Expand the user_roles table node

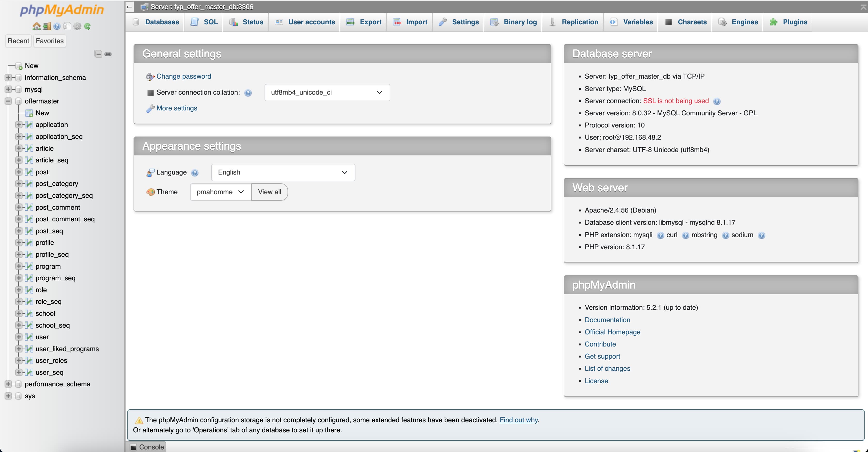tap(19, 360)
